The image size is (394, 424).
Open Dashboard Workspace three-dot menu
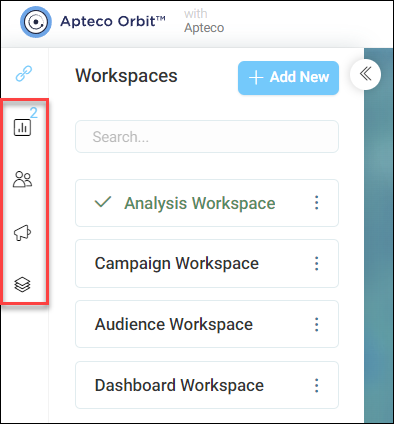[317, 385]
